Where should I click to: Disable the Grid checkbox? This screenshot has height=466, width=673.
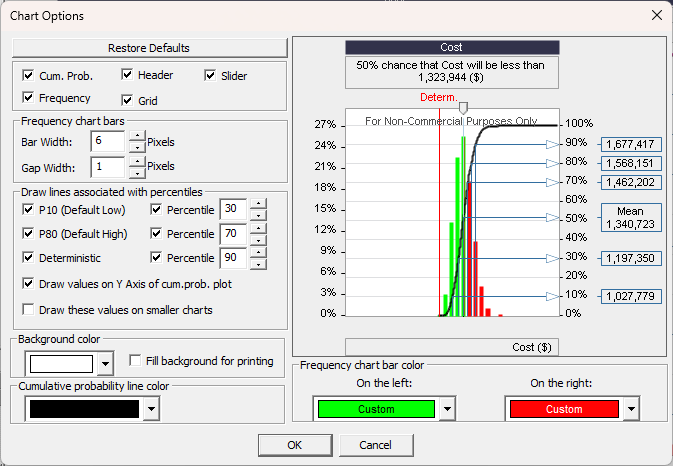(128, 100)
